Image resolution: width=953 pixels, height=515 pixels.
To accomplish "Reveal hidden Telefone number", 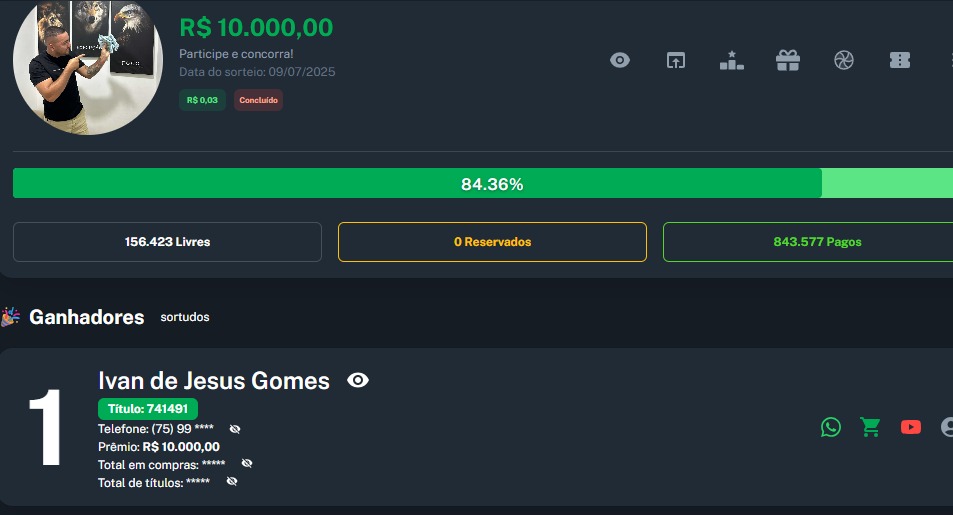I will click(x=235, y=429).
